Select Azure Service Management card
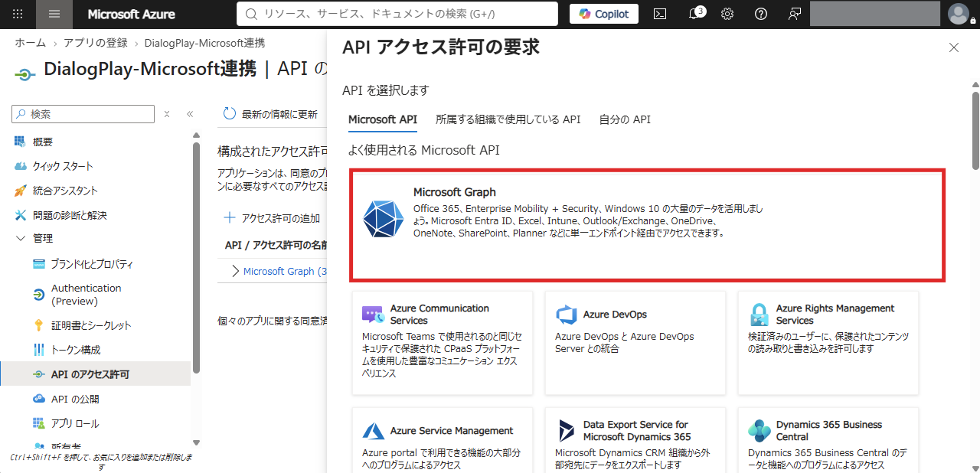This screenshot has height=473, width=980. 443,439
